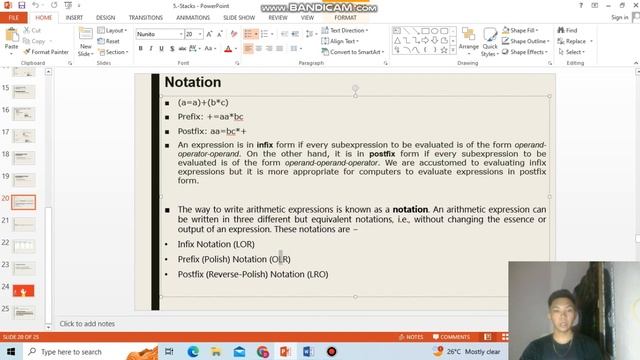Click the Sign in link
This screenshot has height=360, width=640.
[x=620, y=18]
